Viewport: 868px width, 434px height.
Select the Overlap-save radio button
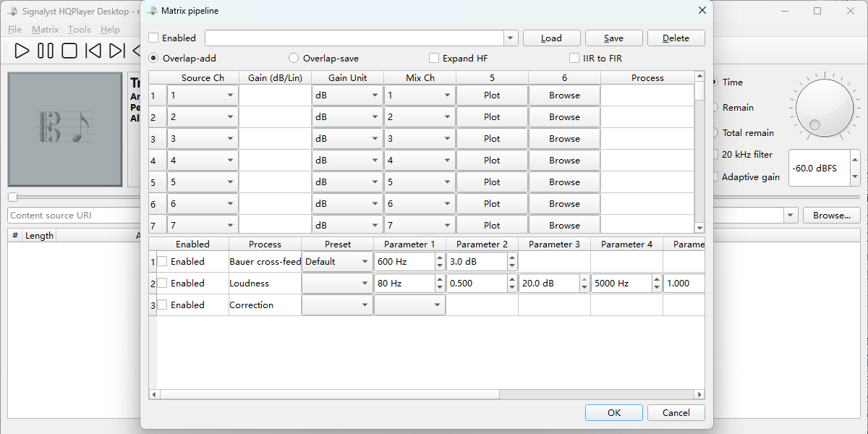(294, 59)
